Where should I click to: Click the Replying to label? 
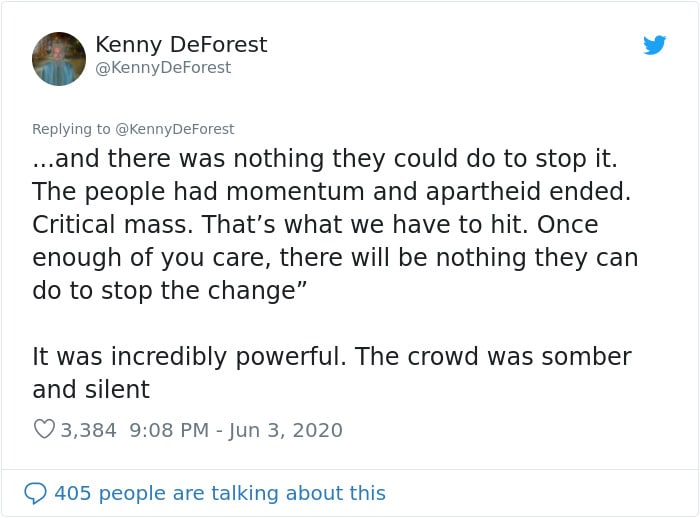(71, 129)
